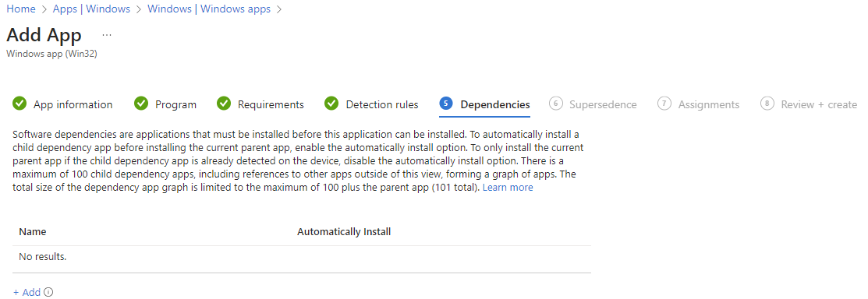
Task: Open the Apps | Windows breadcrumb link
Action: (x=91, y=9)
